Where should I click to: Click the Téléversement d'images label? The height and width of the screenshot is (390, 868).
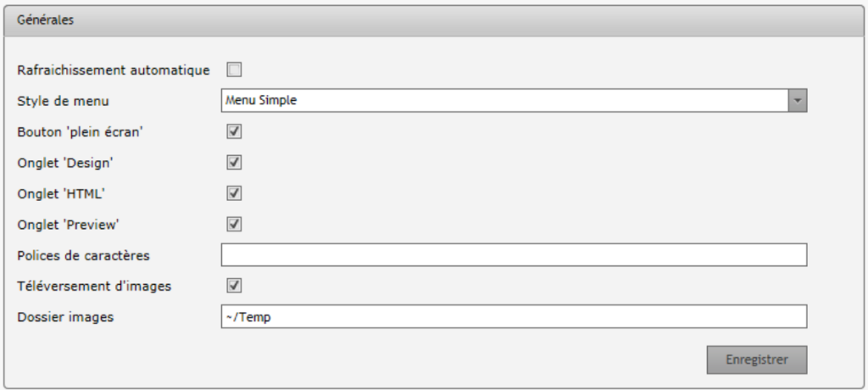[94, 287]
